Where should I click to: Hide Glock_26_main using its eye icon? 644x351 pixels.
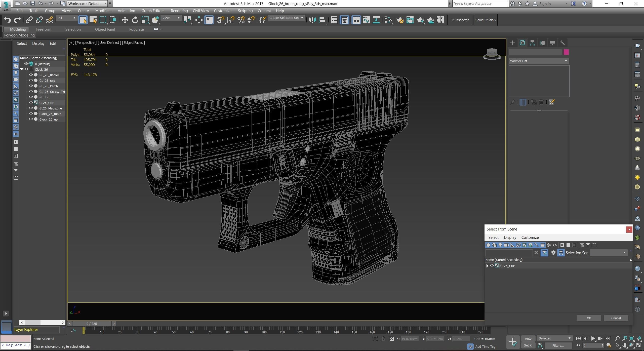(31, 113)
